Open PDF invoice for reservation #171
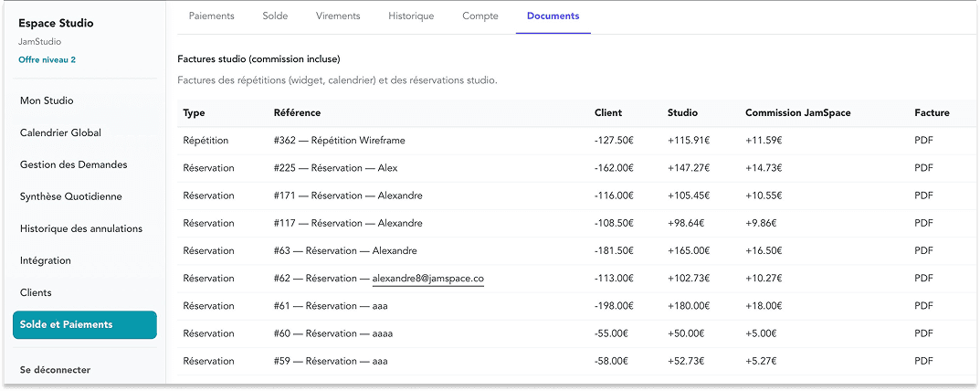980x391 pixels. tap(923, 195)
